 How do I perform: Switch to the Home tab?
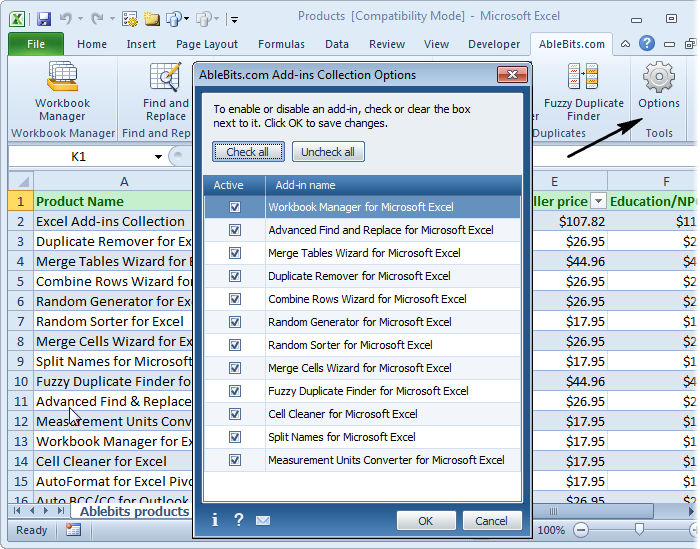pyautogui.click(x=92, y=44)
